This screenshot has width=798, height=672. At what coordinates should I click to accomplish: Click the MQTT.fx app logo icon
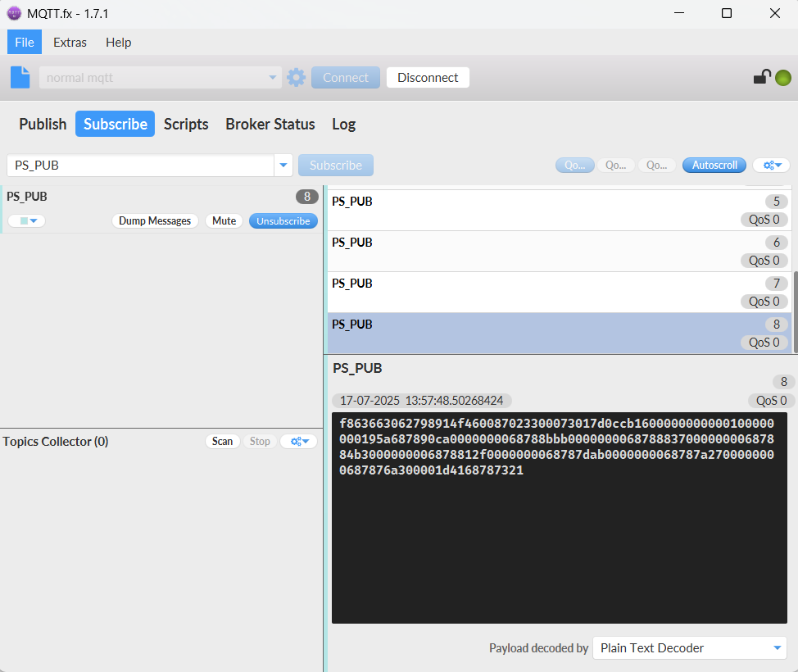click(14, 13)
